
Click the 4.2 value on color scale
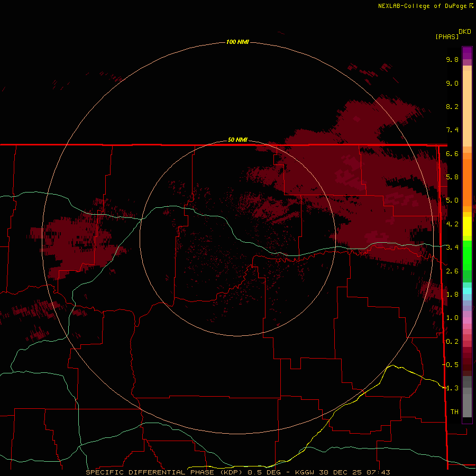(452, 224)
